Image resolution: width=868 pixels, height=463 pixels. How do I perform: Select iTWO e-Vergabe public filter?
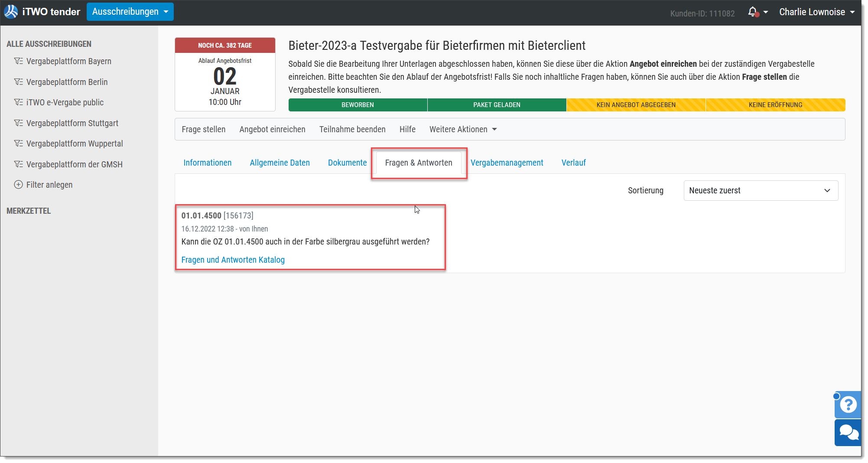(x=65, y=102)
